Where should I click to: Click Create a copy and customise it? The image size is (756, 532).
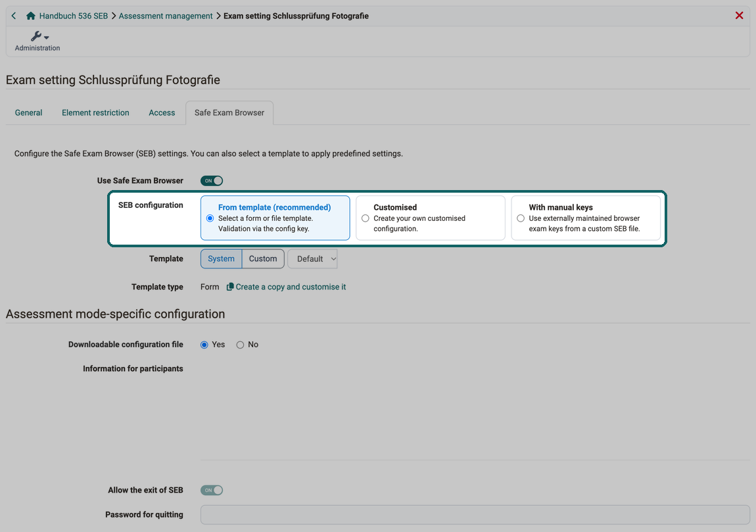291,287
